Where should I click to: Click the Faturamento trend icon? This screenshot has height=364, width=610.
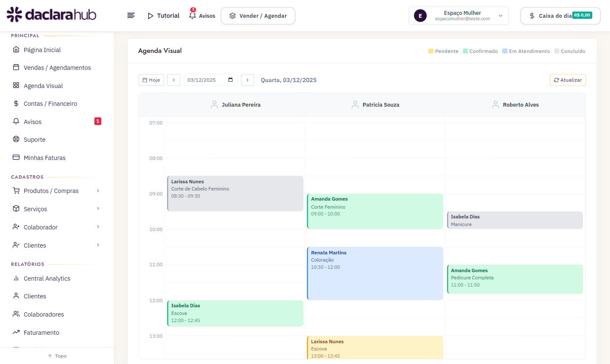click(x=16, y=332)
